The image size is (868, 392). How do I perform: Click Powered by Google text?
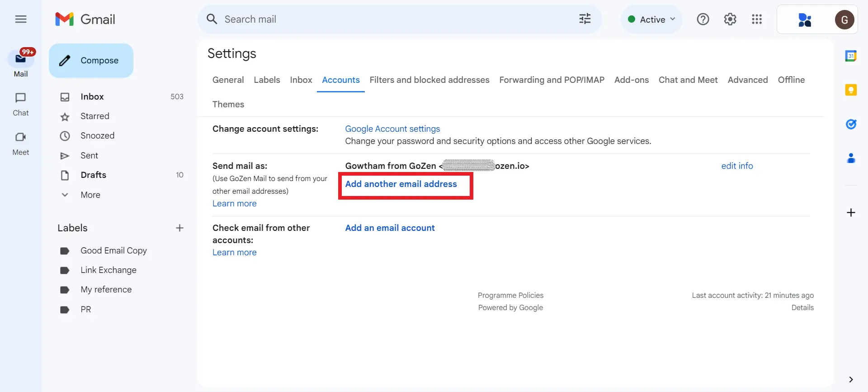[x=510, y=307]
